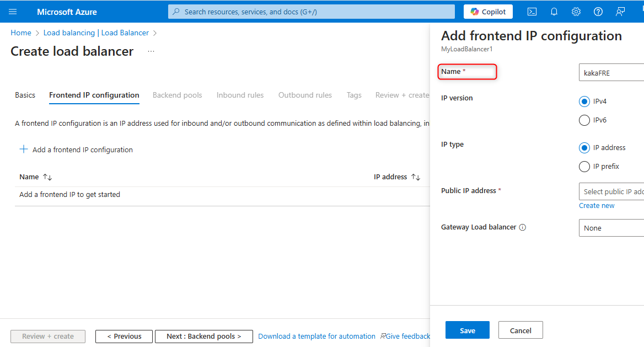Open the Gateway Load balancer dropdown
This screenshot has height=347, width=644.
tap(611, 228)
